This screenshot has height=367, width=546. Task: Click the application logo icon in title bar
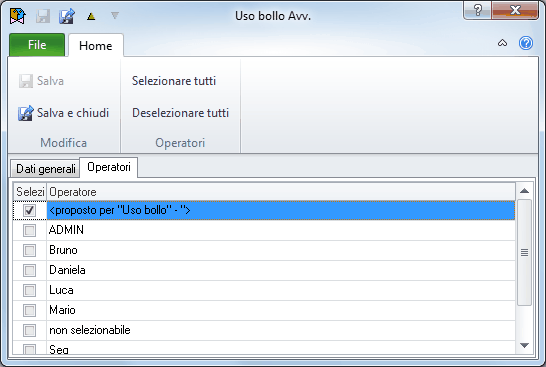17,16
